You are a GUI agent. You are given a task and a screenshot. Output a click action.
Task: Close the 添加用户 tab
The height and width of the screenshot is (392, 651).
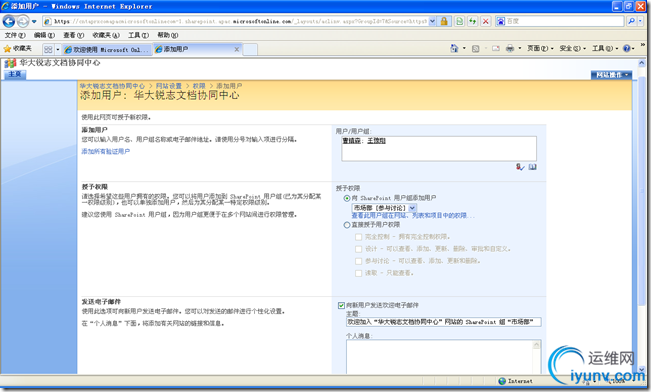coord(237,49)
